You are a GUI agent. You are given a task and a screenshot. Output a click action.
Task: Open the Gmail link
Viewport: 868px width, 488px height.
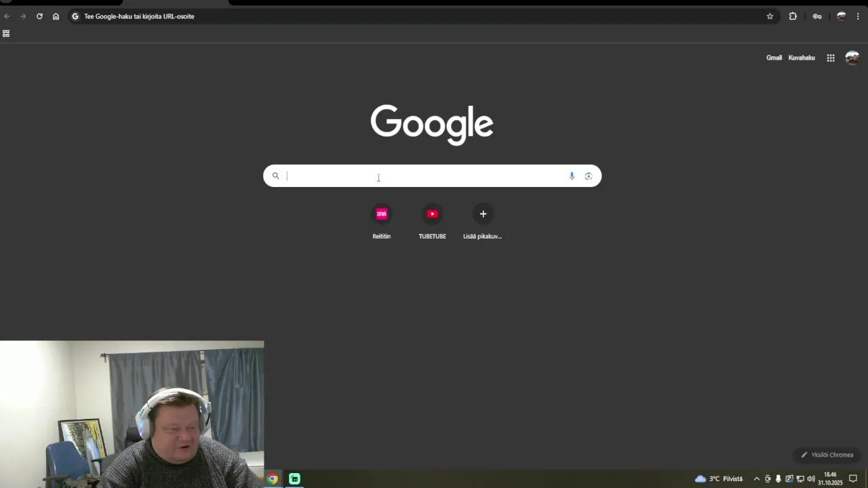(774, 58)
